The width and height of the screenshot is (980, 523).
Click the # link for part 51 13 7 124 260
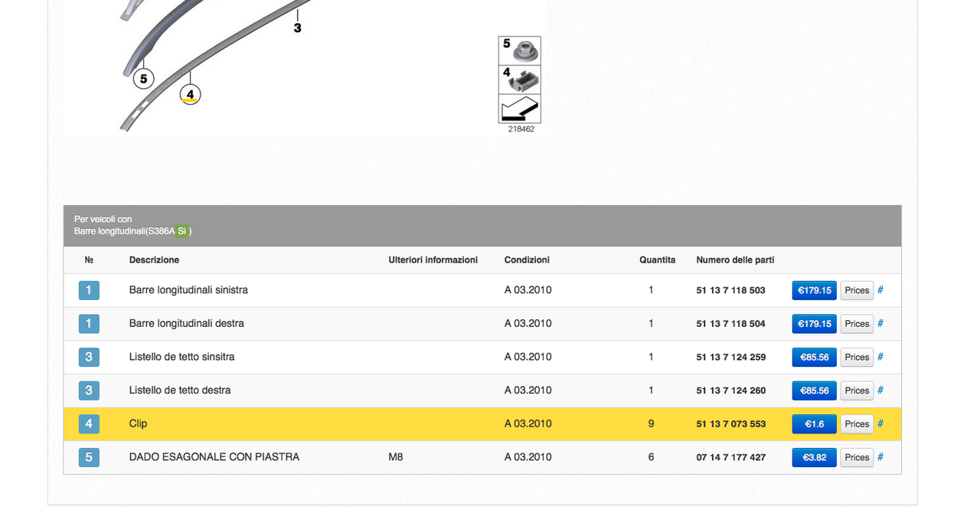coord(880,390)
